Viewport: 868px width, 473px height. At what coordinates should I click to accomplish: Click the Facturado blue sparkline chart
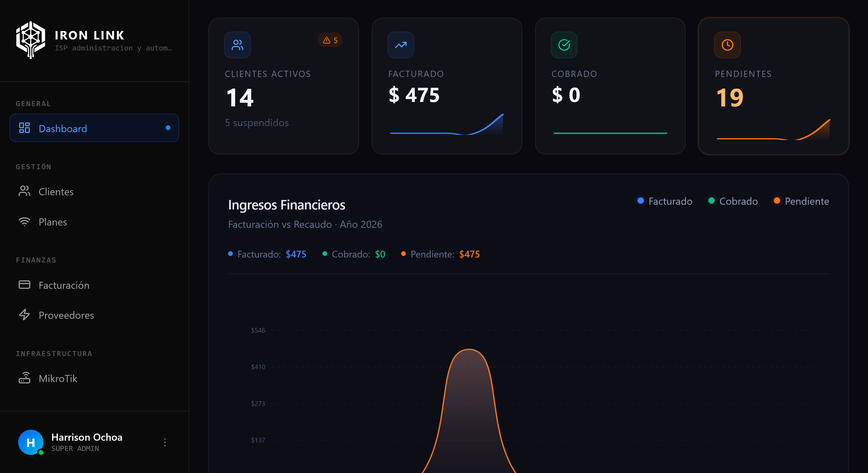[447, 125]
